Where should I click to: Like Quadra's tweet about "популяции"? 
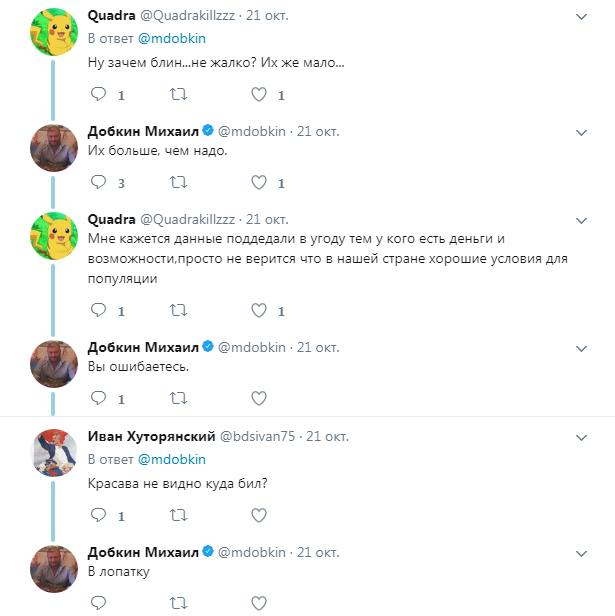click(x=259, y=311)
